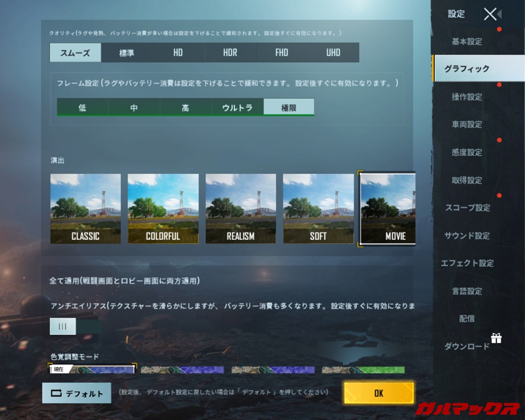Go to 感度設定 tab

(467, 152)
